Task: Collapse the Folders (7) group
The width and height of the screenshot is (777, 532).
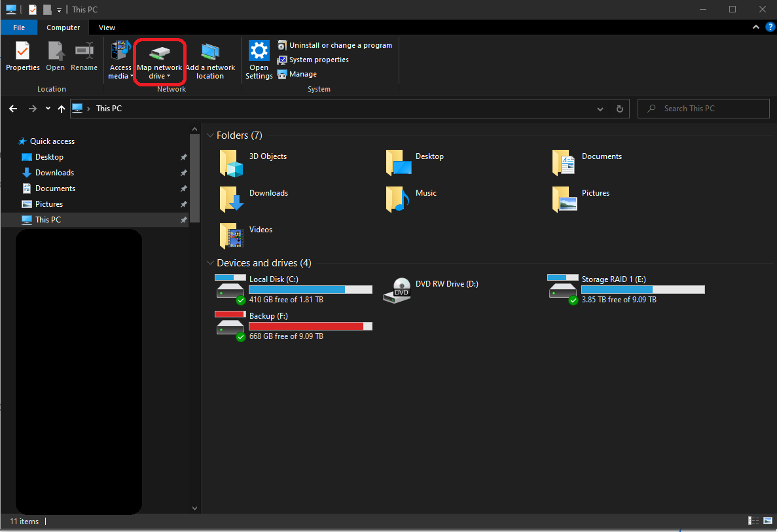Action: [210, 135]
